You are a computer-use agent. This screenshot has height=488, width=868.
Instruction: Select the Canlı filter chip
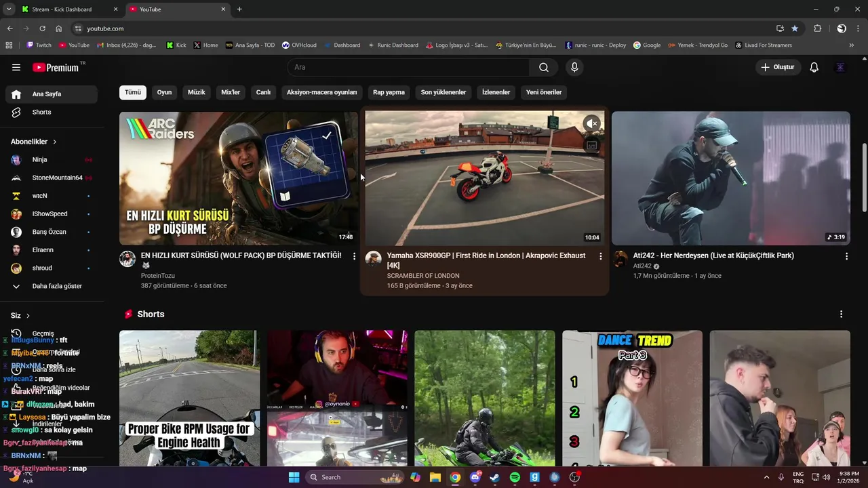263,92
